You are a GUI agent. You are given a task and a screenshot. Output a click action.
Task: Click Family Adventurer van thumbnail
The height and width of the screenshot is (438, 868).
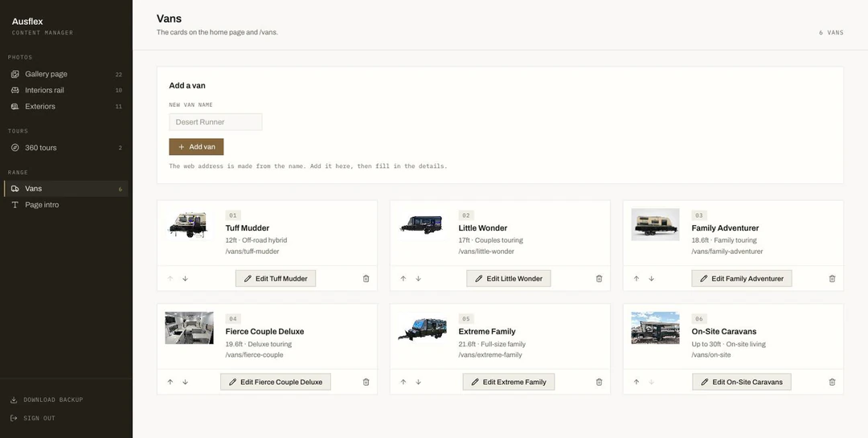point(656,224)
